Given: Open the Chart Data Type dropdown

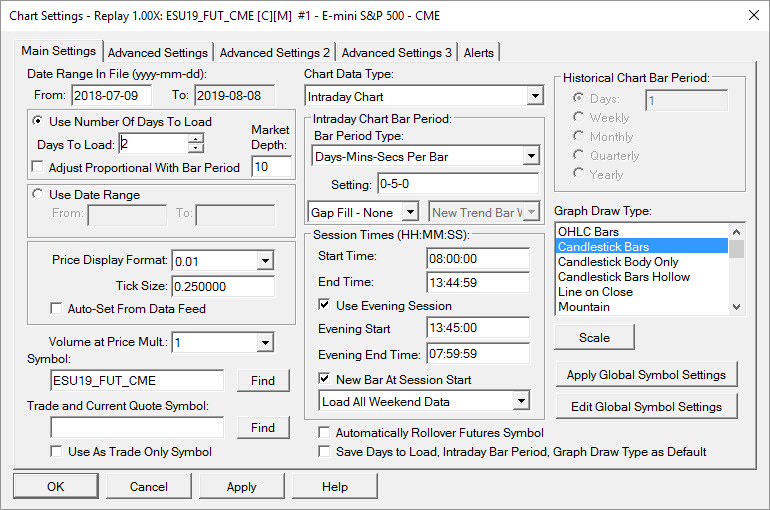Looking at the screenshot, I should (535, 96).
